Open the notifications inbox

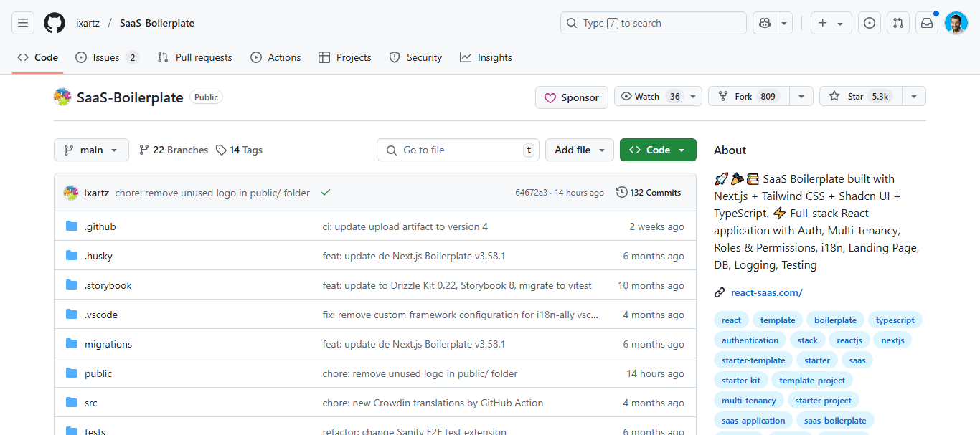pos(927,23)
